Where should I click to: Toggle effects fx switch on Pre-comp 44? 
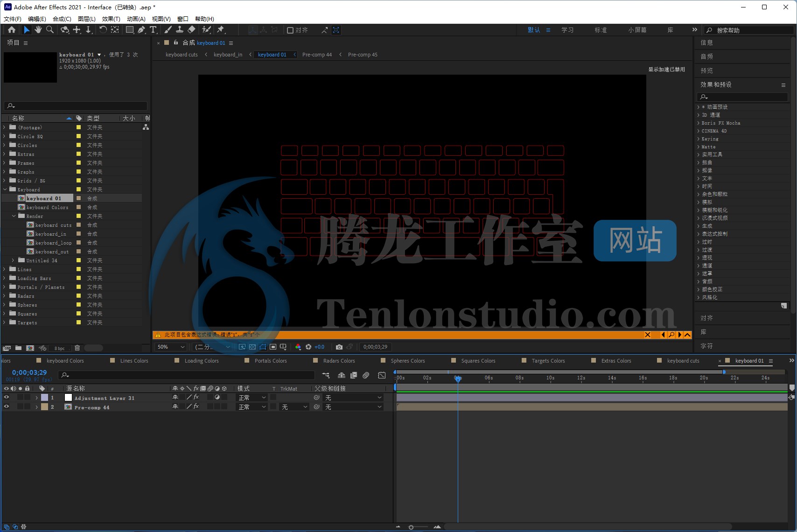196,407
